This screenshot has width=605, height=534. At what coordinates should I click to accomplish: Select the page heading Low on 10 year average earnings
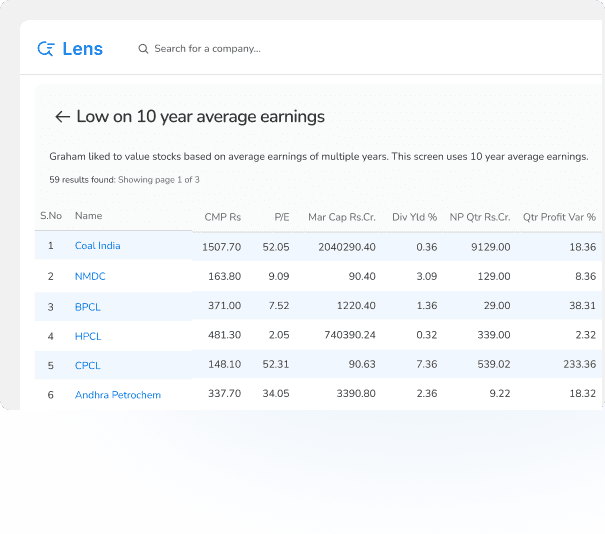coord(200,117)
